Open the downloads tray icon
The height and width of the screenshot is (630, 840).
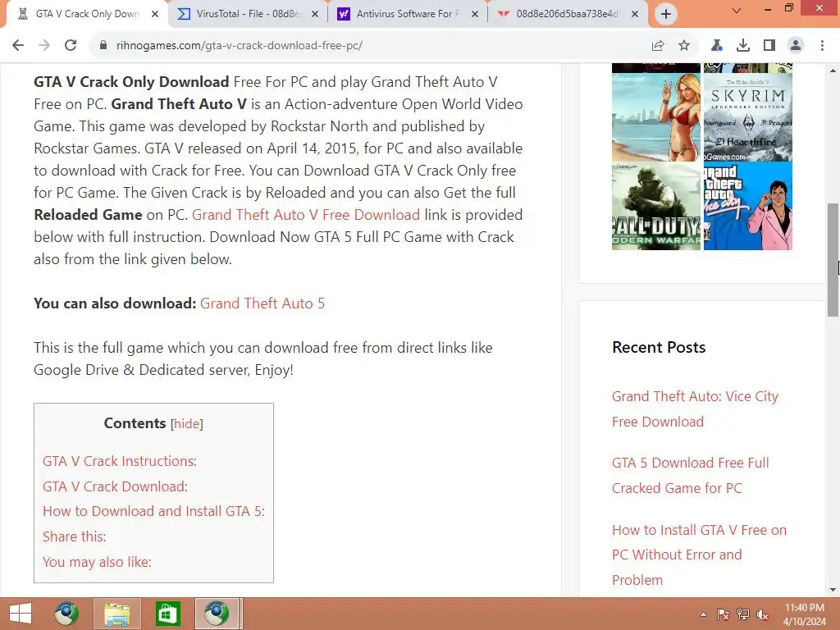point(743,46)
